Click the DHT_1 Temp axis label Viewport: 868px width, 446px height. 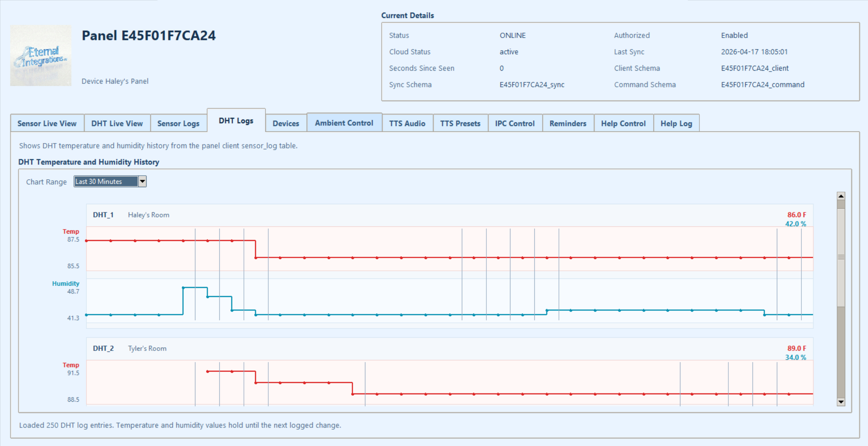pyautogui.click(x=71, y=231)
